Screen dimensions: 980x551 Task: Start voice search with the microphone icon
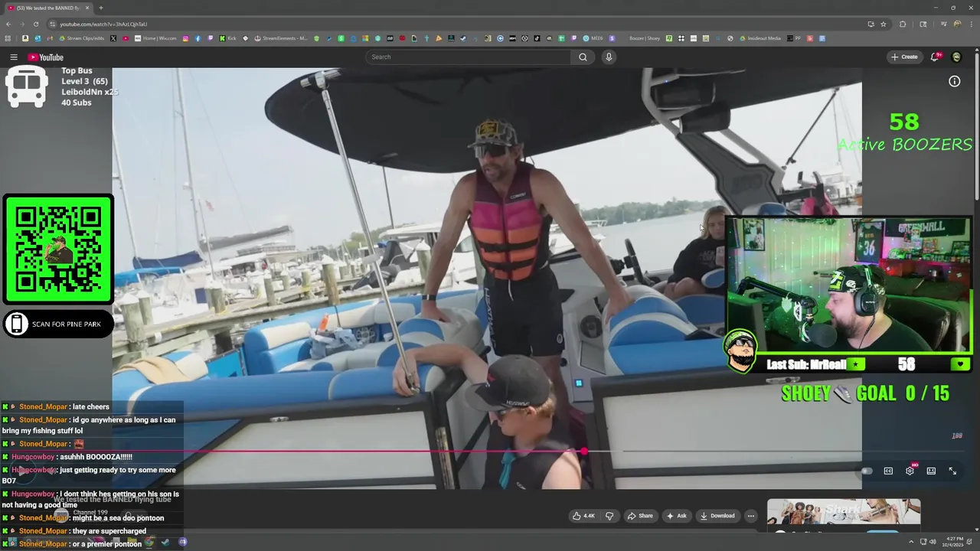pos(609,57)
